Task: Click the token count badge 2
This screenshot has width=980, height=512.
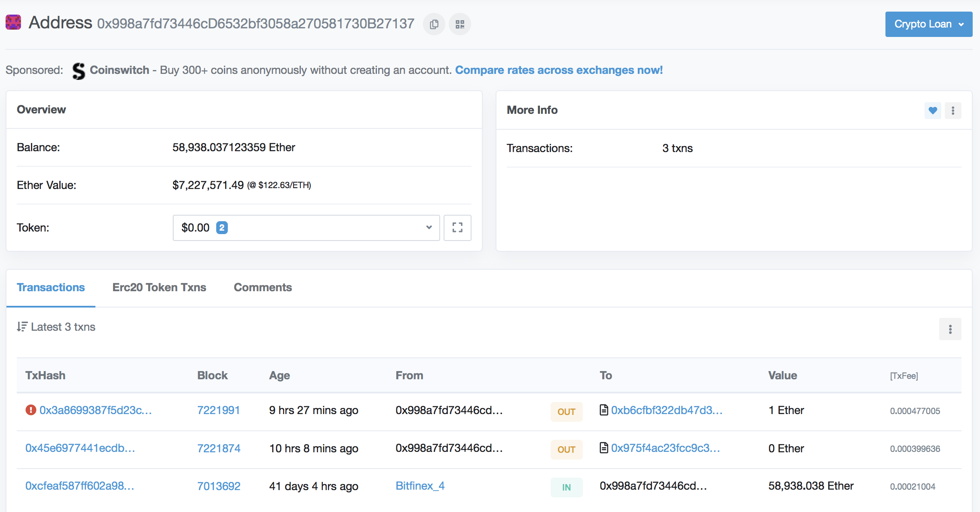Action: [222, 228]
